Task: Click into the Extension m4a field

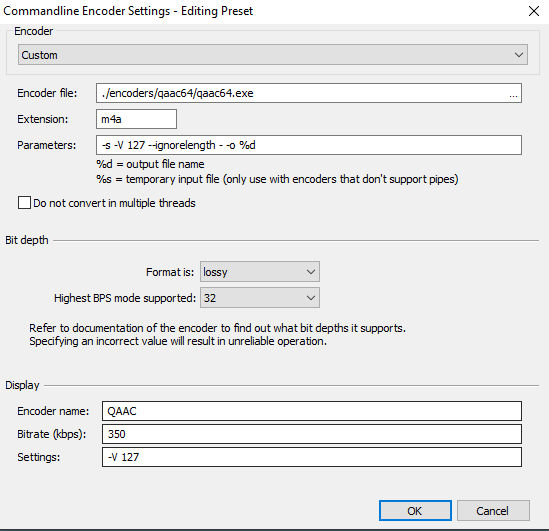Action: [x=137, y=119]
